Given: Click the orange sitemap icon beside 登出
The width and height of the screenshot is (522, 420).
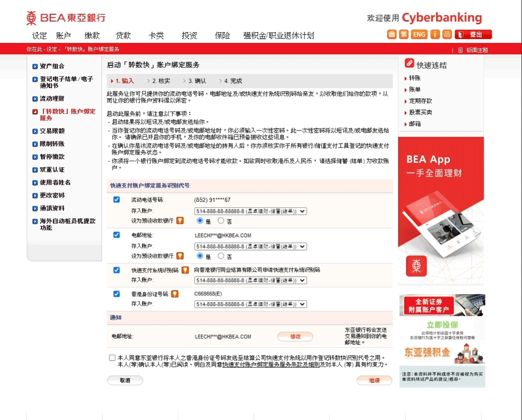Looking at the screenshot, I should [x=447, y=34].
